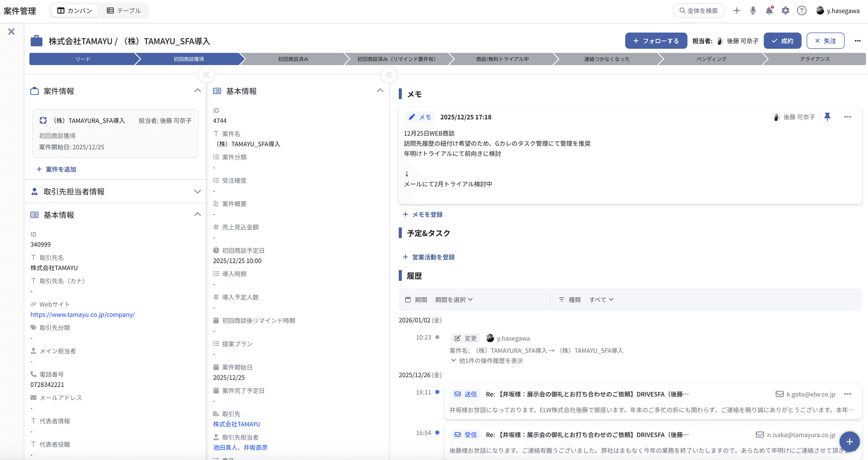Open the notifications bell
Image resolution: width=868 pixels, height=460 pixels.
pos(769,10)
